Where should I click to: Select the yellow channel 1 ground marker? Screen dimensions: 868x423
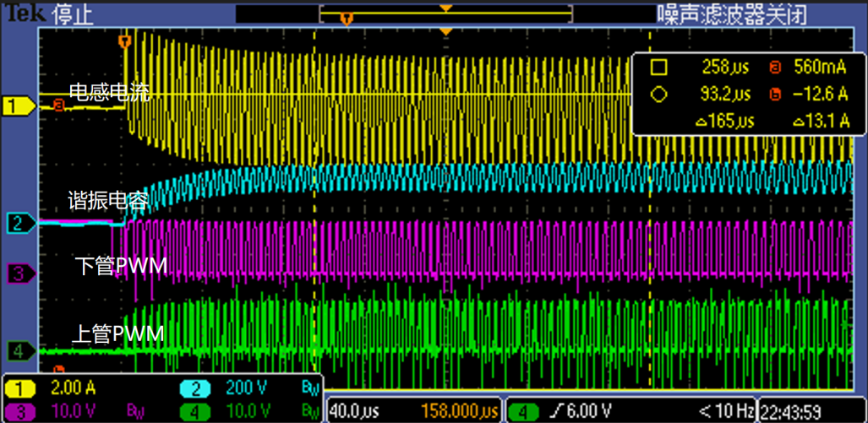click(19, 106)
